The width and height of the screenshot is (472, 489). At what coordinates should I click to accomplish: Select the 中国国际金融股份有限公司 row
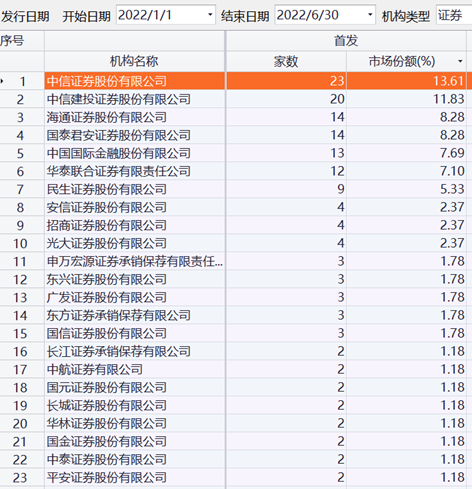[236, 153]
